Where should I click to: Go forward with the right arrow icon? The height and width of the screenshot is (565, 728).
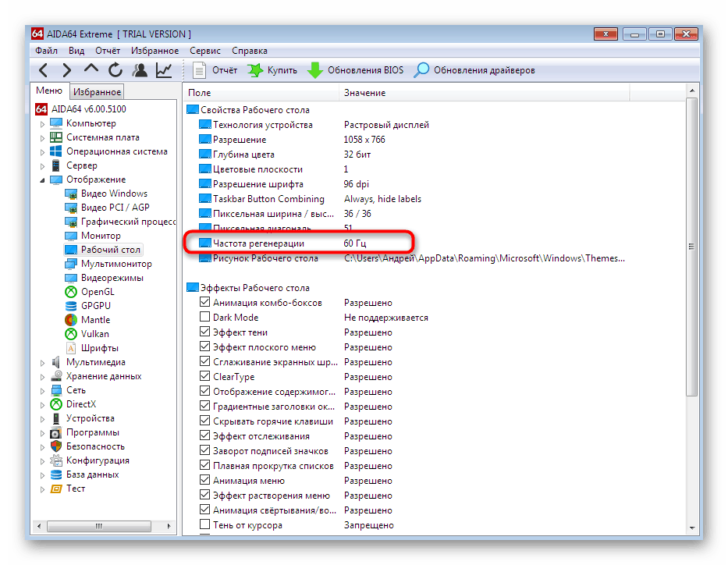tap(67, 70)
